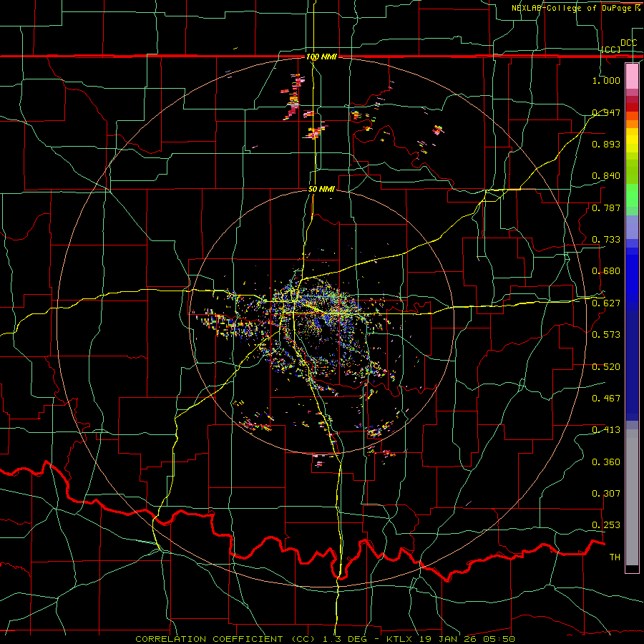Click the 1.000 legend value

point(606,80)
